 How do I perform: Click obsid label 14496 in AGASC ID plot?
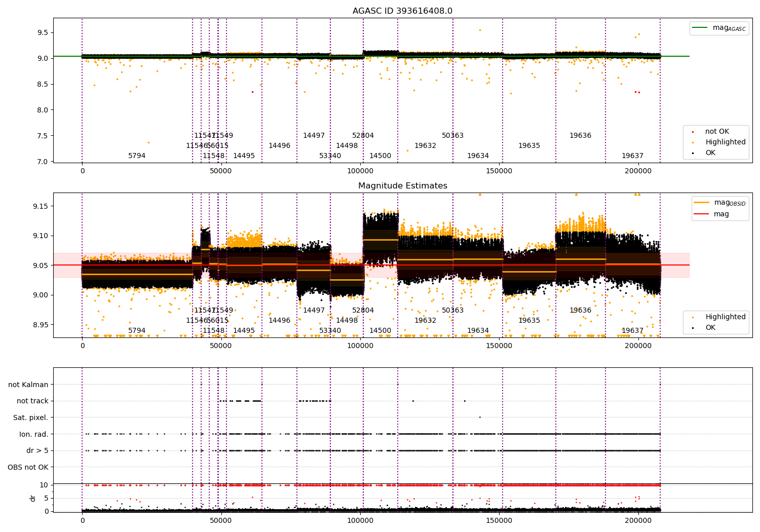click(280, 146)
